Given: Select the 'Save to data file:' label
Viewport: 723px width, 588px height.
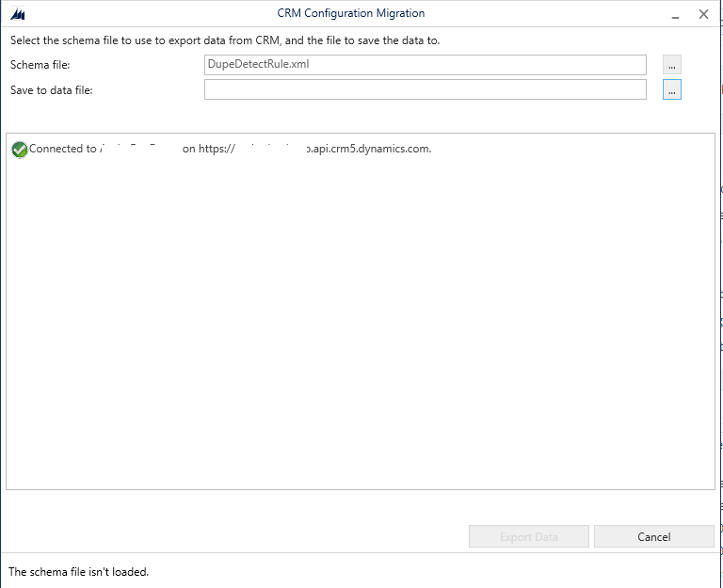Looking at the screenshot, I should coord(51,90).
